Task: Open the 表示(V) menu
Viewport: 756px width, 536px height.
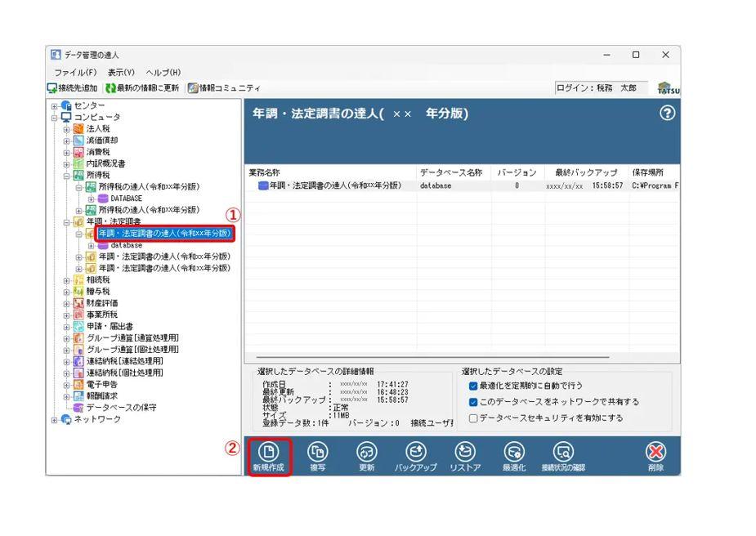Action: (121, 72)
